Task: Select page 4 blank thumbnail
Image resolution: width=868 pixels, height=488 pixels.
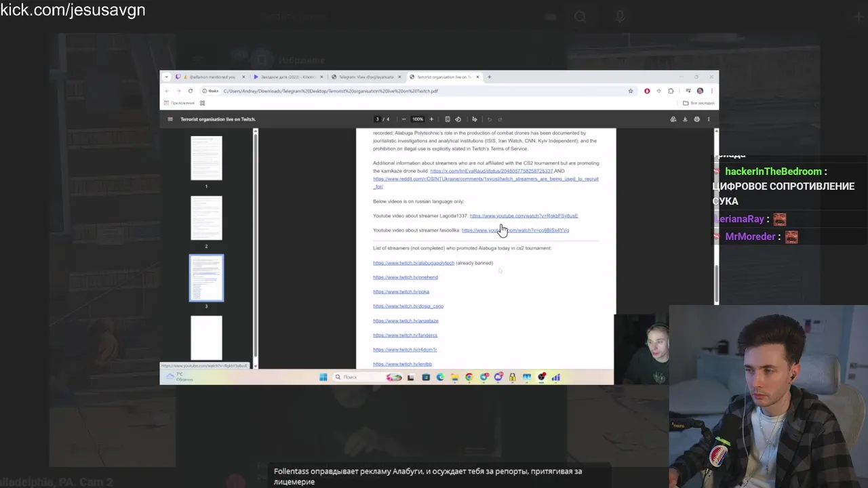Action: [x=206, y=338]
